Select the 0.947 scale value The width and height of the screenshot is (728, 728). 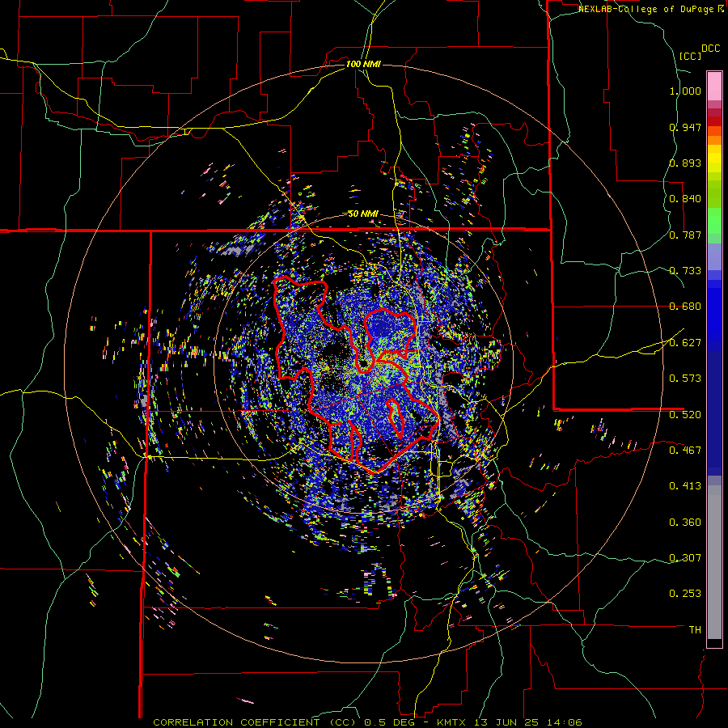[685, 127]
